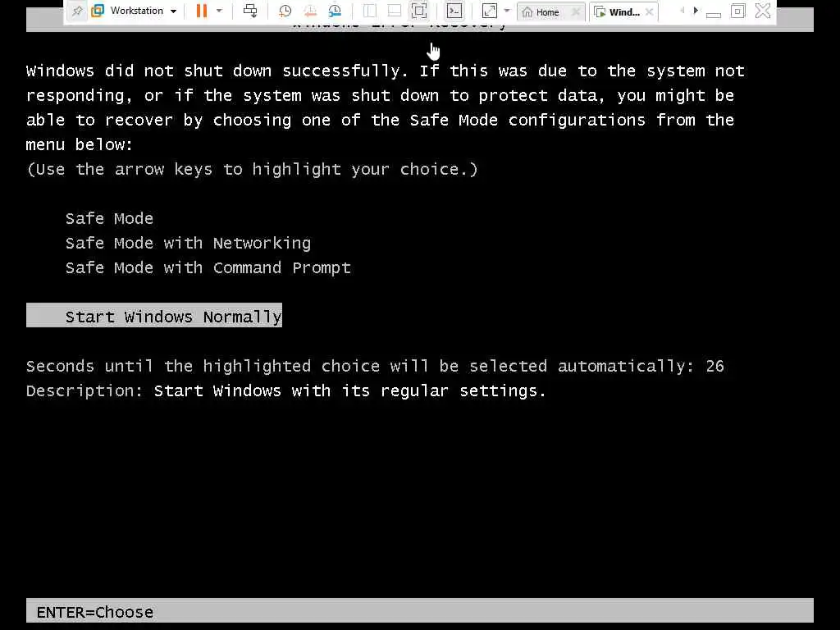Expand the stretch display dropdown arrow

507,11
